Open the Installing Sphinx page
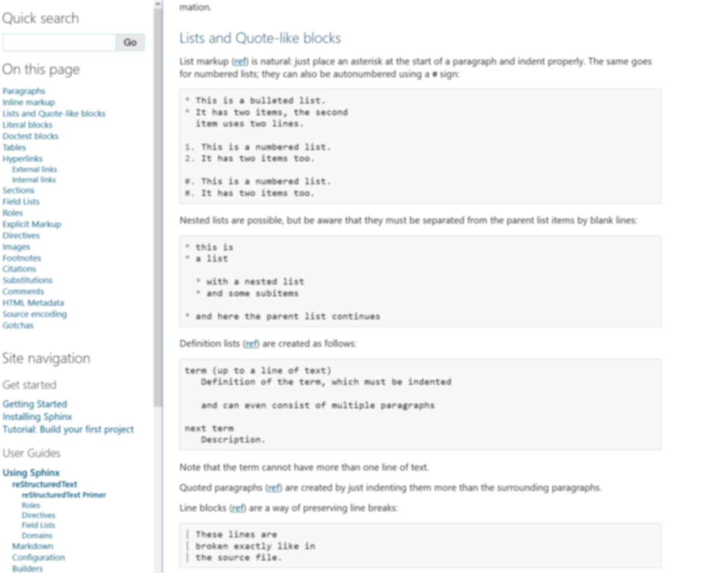 click(x=37, y=416)
